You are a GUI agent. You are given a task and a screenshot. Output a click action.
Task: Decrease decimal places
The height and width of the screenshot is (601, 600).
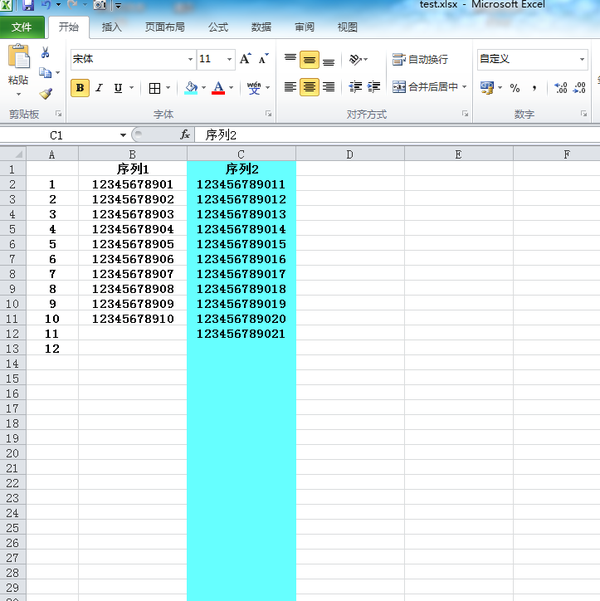point(579,88)
